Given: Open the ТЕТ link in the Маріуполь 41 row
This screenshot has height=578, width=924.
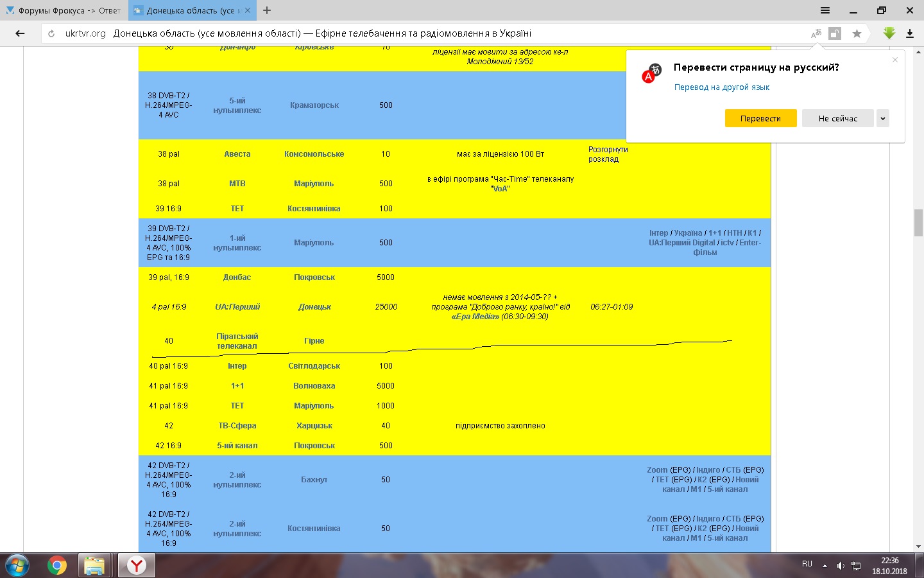Looking at the screenshot, I should [237, 406].
